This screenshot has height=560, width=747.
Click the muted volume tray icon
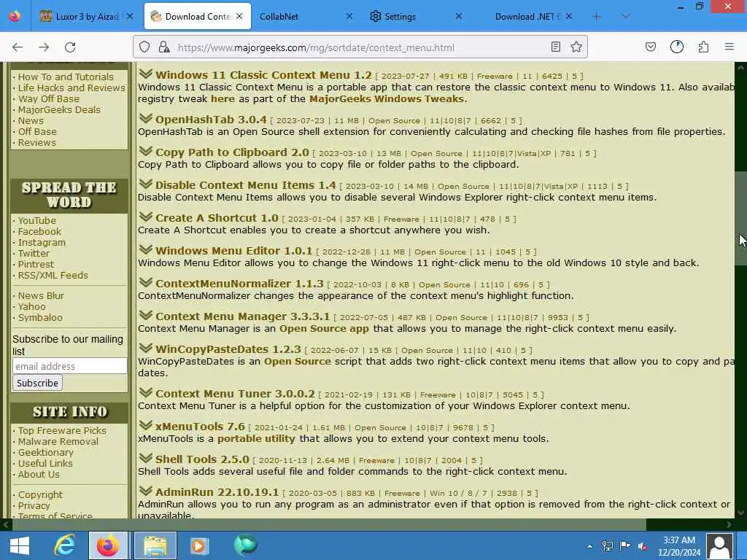(x=642, y=546)
